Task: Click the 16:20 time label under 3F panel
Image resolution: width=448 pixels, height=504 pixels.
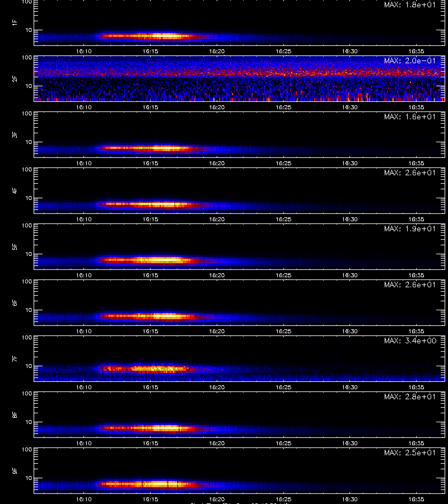Action: click(217, 164)
